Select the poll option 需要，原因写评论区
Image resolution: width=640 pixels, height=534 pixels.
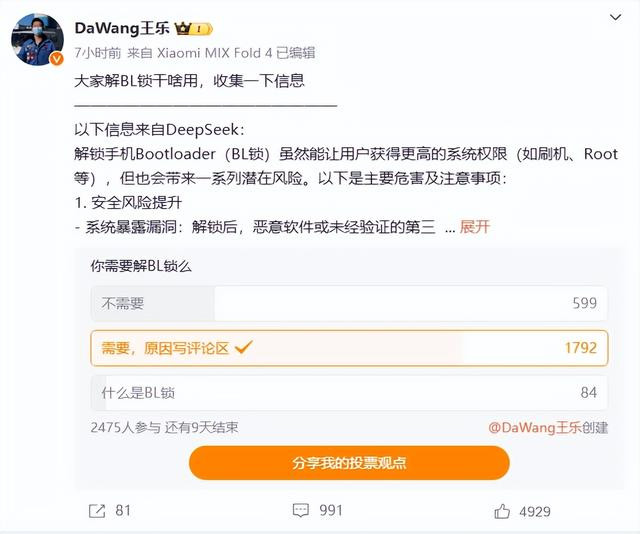[x=349, y=348]
